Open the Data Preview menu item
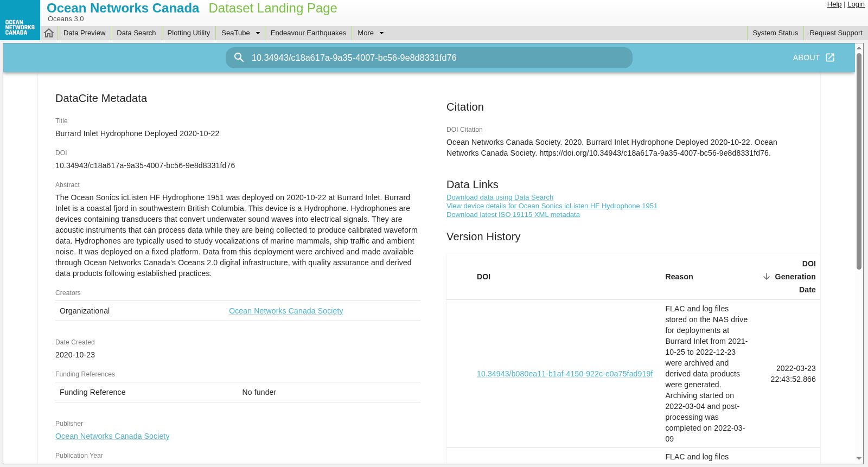The width and height of the screenshot is (868, 467). coord(84,33)
